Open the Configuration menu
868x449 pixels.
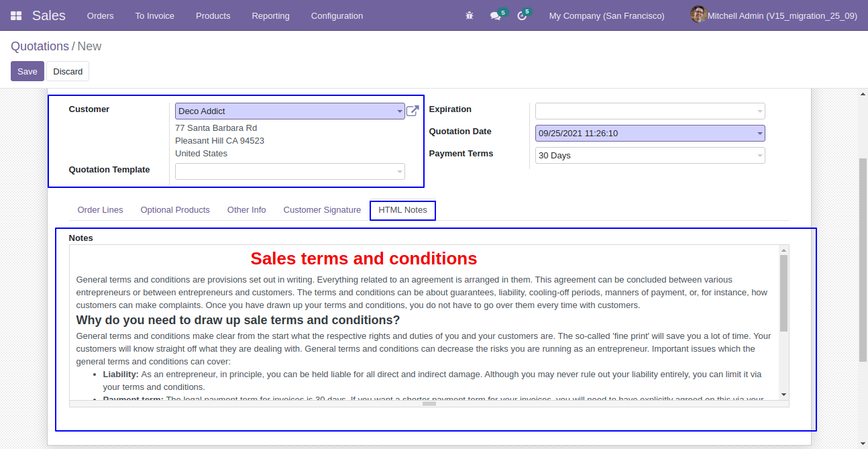(x=337, y=15)
